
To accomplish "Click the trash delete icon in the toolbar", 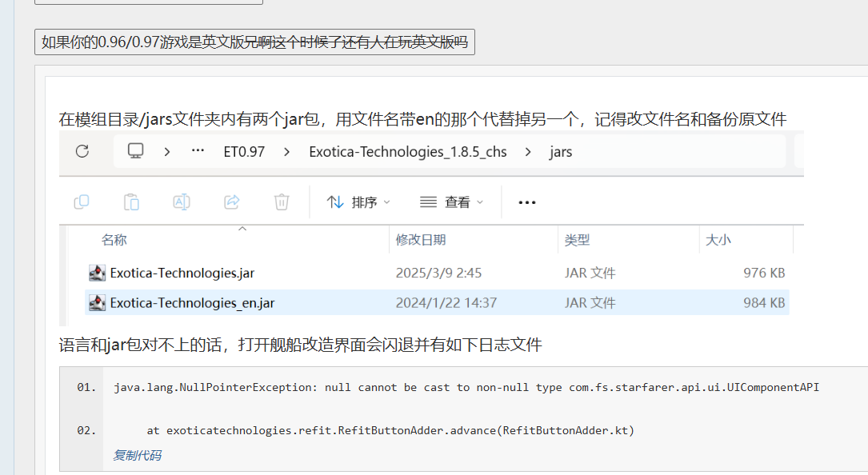I will [282, 202].
